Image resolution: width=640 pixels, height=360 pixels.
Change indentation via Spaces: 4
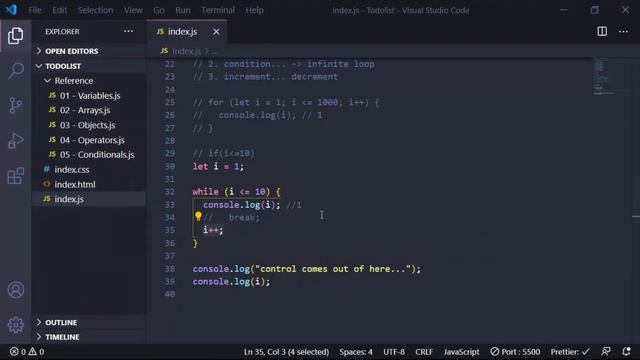[356, 351]
